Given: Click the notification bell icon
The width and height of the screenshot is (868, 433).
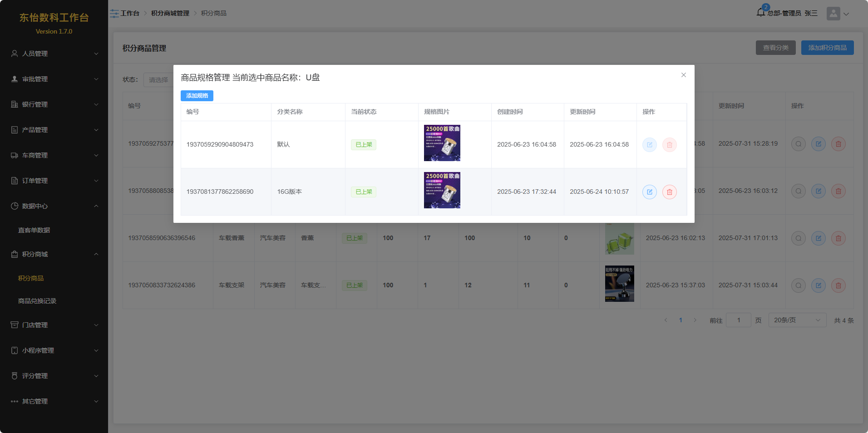Looking at the screenshot, I should click(761, 13).
